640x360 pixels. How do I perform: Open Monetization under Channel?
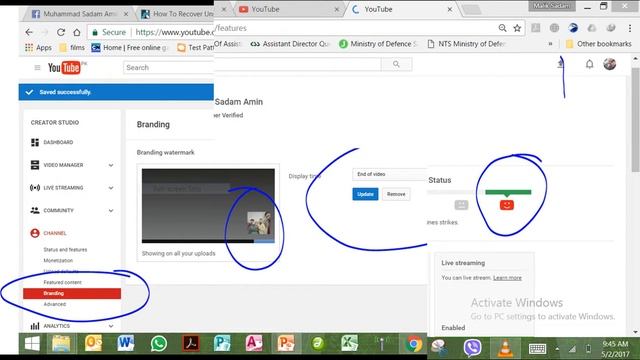click(58, 260)
